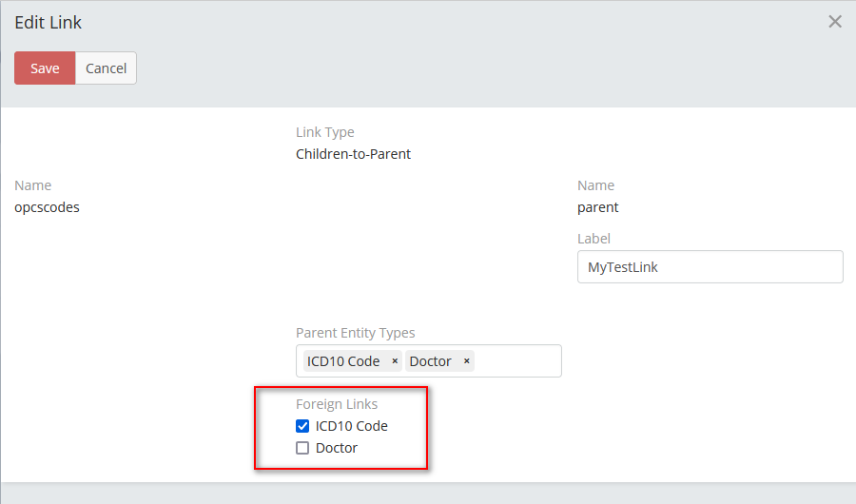The height and width of the screenshot is (504, 856).
Task: Enable the Doctor foreign link checkbox
Action: (x=302, y=448)
